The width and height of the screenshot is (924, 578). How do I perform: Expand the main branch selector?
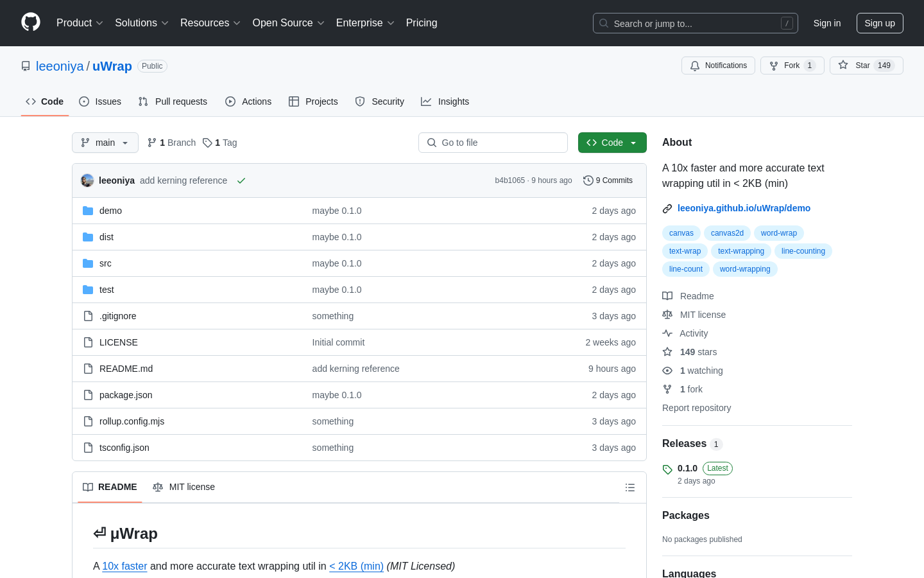click(105, 143)
